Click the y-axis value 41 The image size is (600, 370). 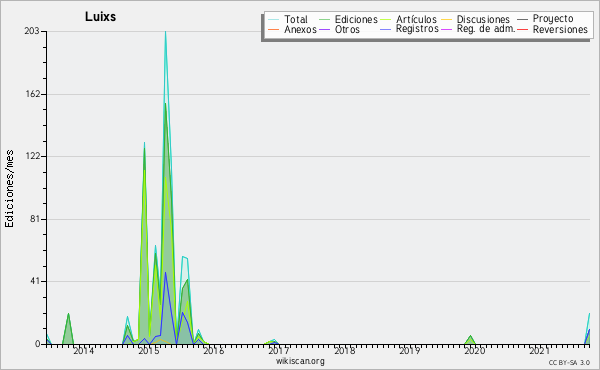click(35, 281)
